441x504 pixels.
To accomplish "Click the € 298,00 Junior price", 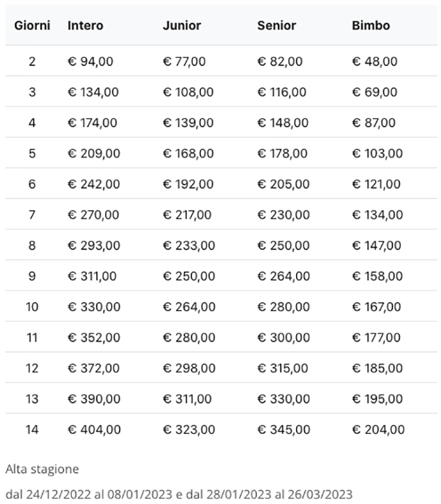I will [x=188, y=369].
